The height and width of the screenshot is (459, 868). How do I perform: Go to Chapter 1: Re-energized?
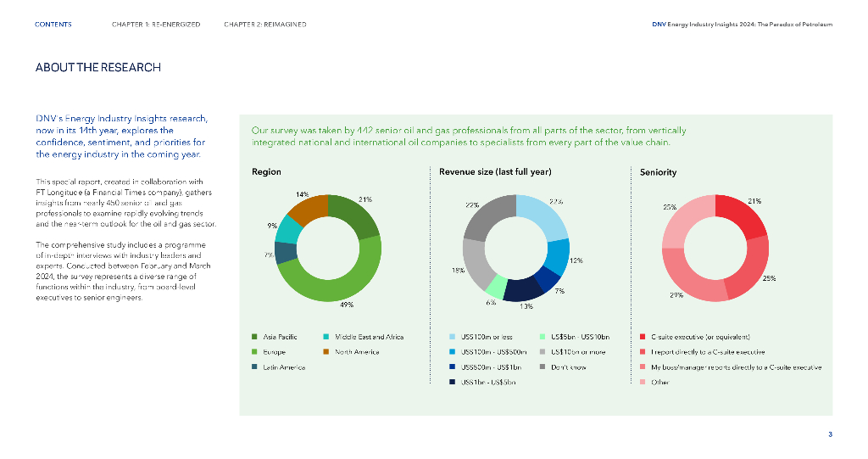point(156,25)
